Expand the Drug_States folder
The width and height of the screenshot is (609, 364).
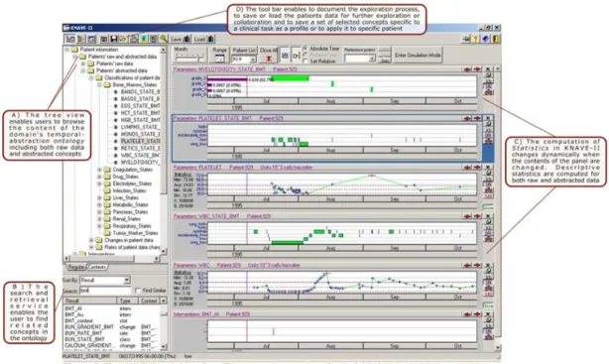[x=99, y=177]
